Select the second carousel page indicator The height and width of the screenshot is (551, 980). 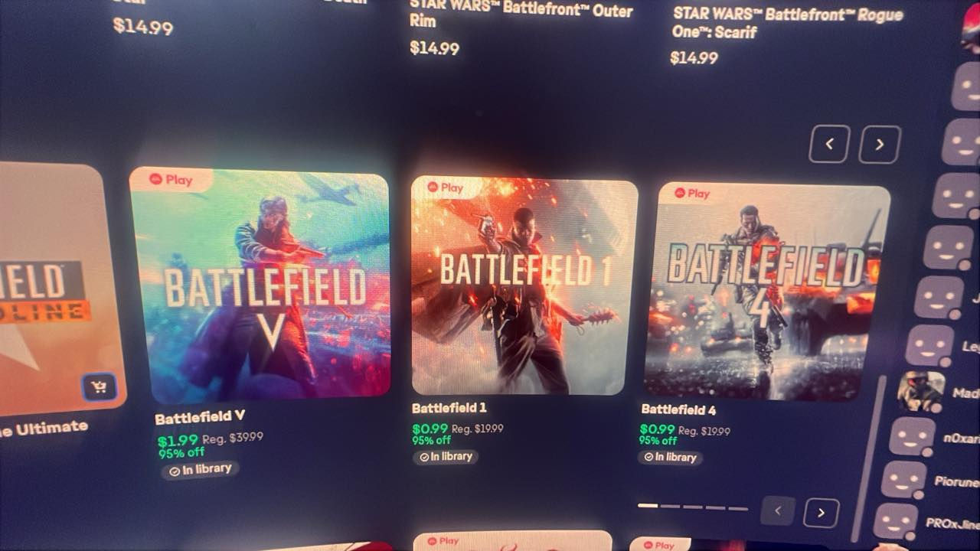pyautogui.click(x=670, y=506)
